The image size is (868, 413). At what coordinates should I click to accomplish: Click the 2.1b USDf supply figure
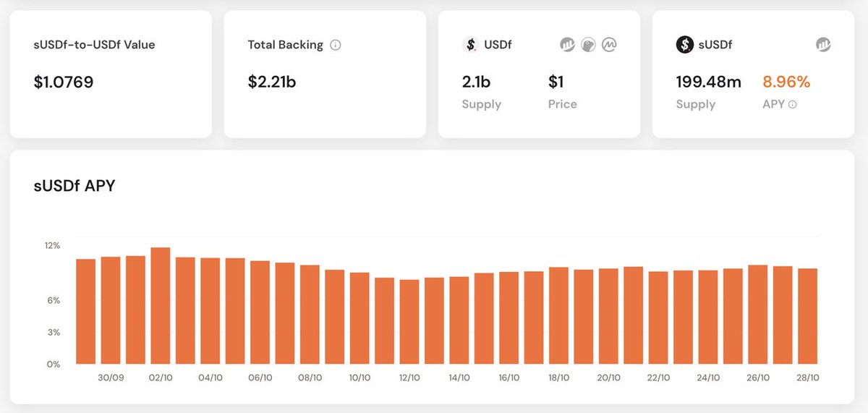click(476, 82)
